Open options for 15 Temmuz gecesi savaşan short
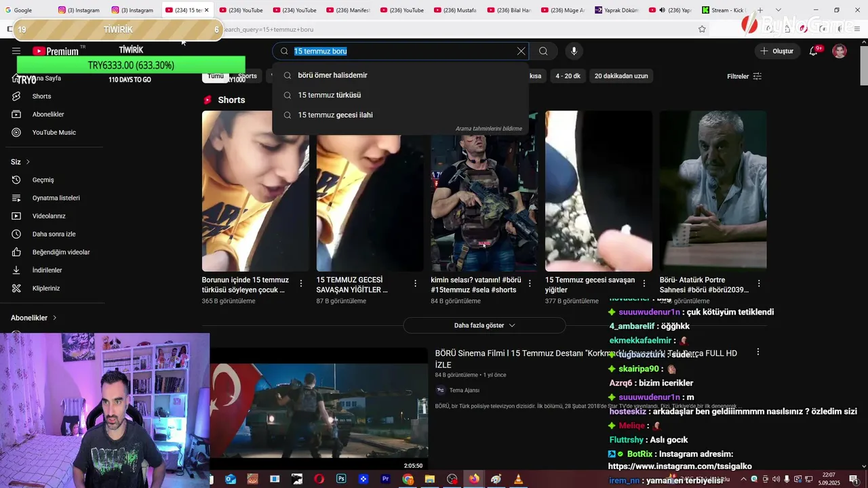Screen dimensions: 868x488 tap(644, 283)
